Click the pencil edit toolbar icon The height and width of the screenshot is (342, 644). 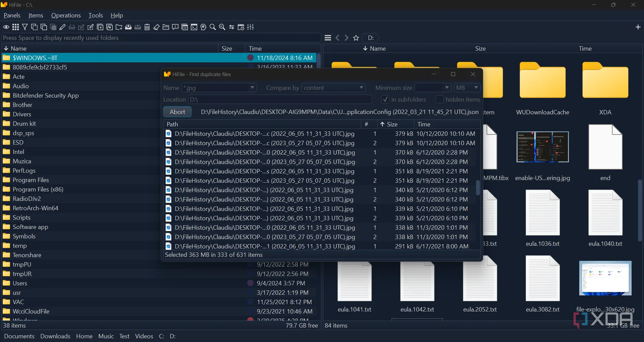[x=62, y=27]
